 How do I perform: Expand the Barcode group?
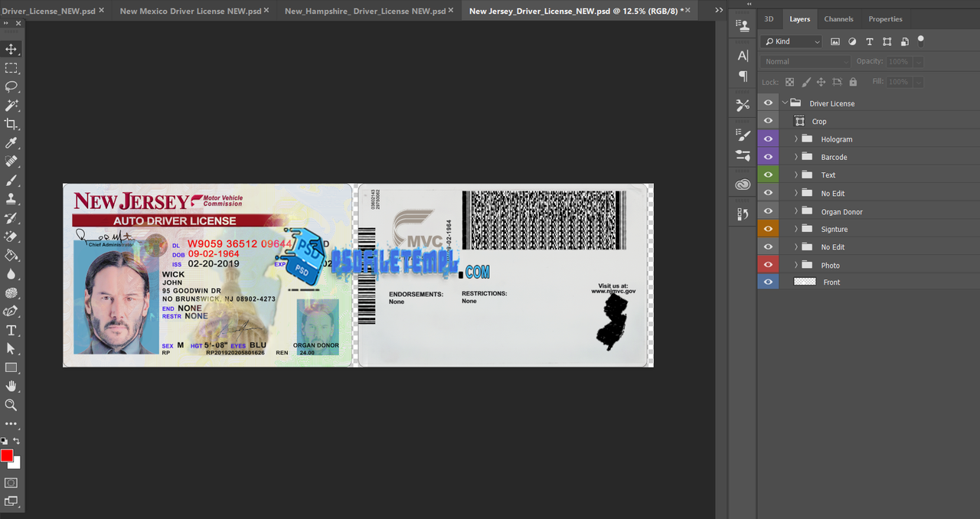coord(796,157)
